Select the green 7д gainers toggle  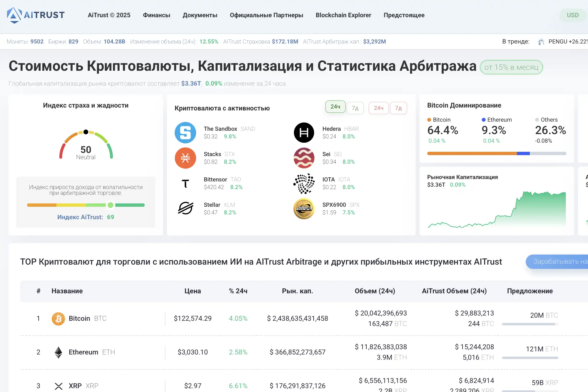[x=355, y=108]
